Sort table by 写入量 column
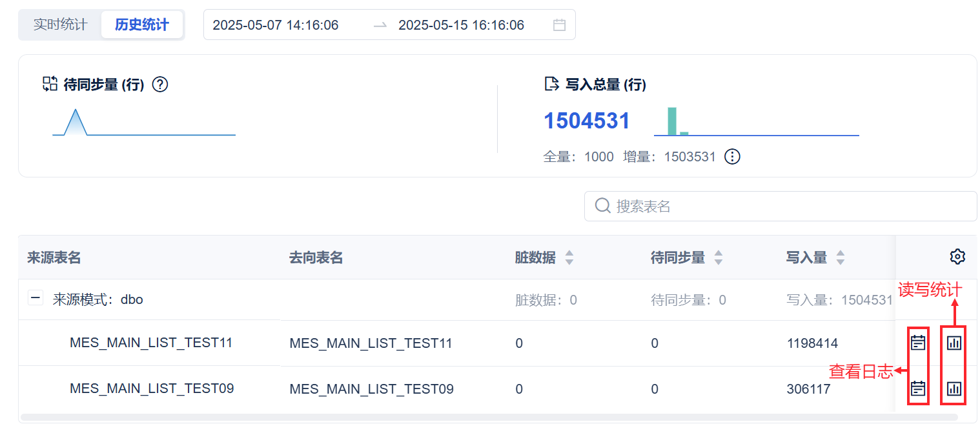 [x=840, y=257]
